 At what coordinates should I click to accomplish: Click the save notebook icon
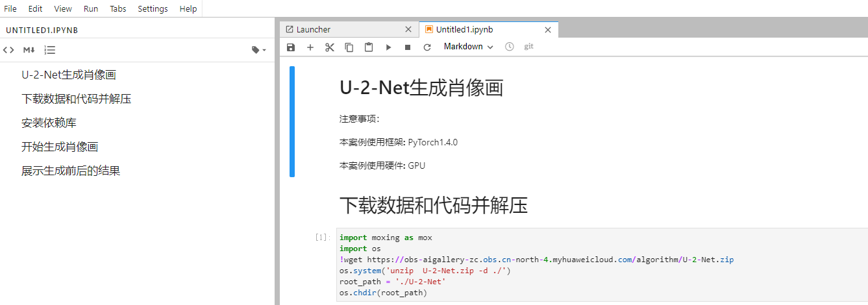(291, 47)
